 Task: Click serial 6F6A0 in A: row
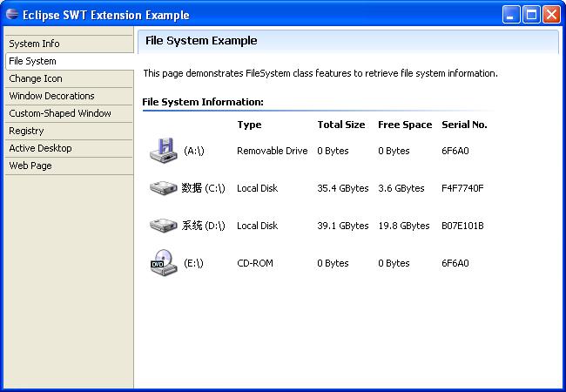point(455,151)
